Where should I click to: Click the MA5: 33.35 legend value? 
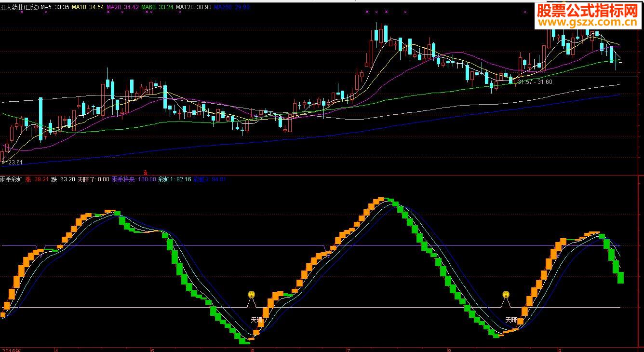pyautogui.click(x=54, y=8)
